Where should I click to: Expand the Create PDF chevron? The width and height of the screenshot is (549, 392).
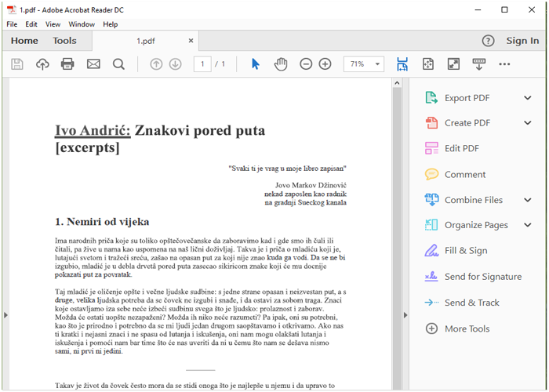pos(528,123)
